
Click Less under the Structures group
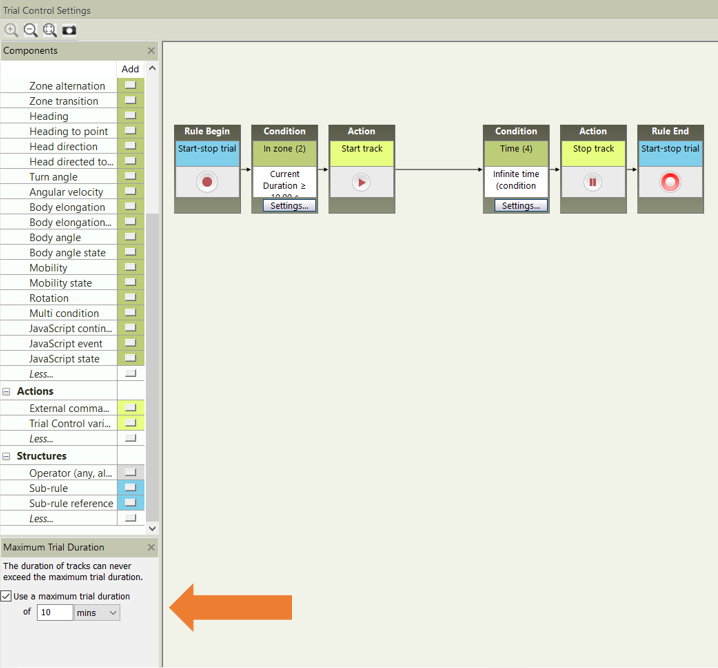(x=41, y=518)
